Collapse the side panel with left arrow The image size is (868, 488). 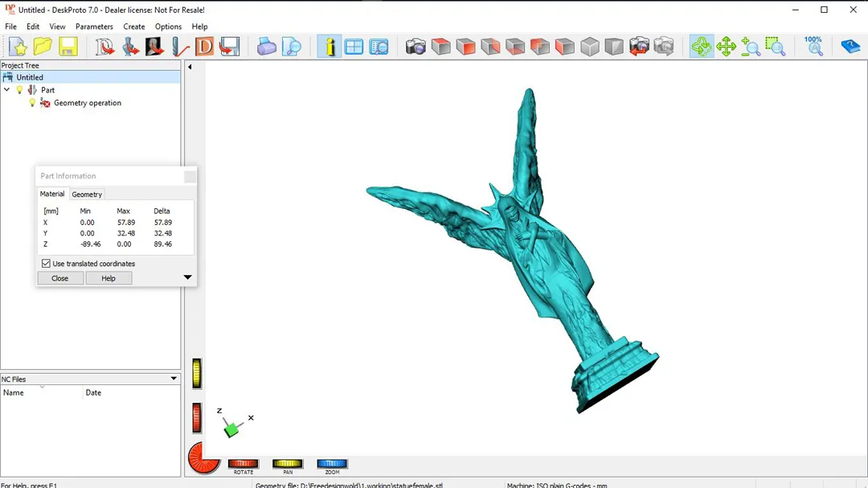click(190, 67)
